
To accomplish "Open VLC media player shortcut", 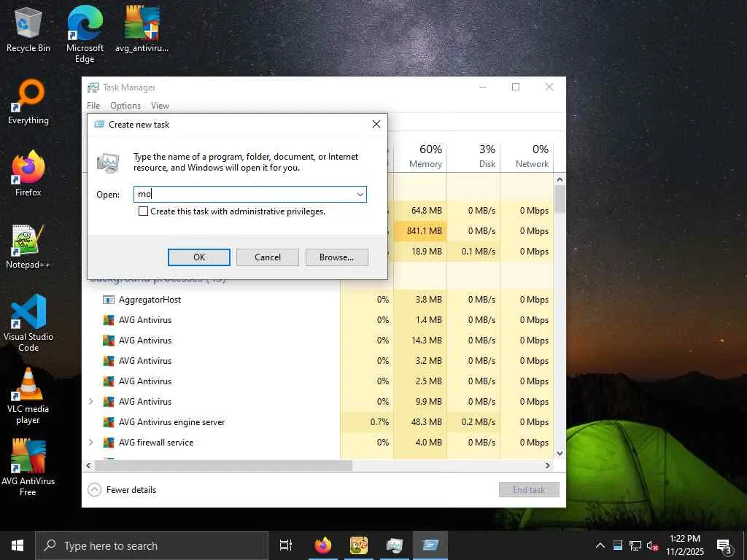I will point(28,395).
